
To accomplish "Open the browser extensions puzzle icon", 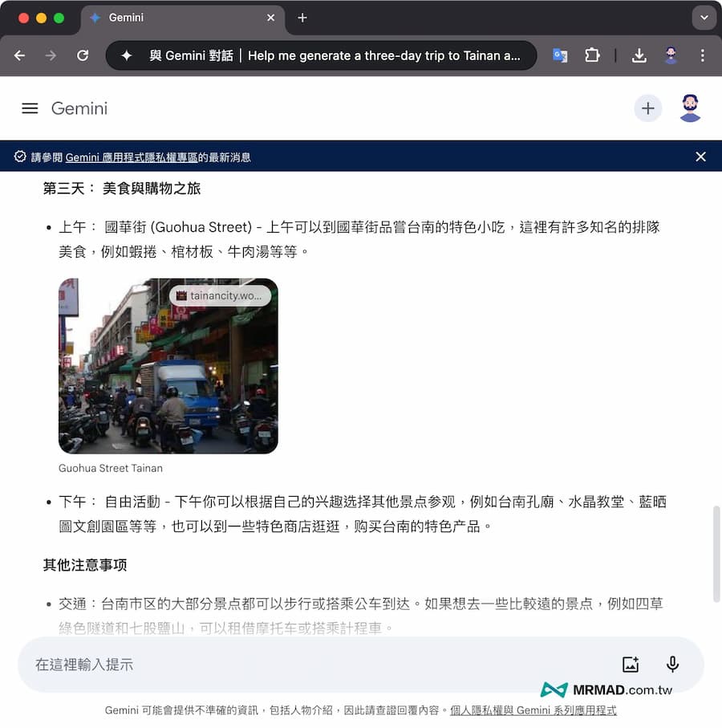I will pyautogui.click(x=592, y=55).
